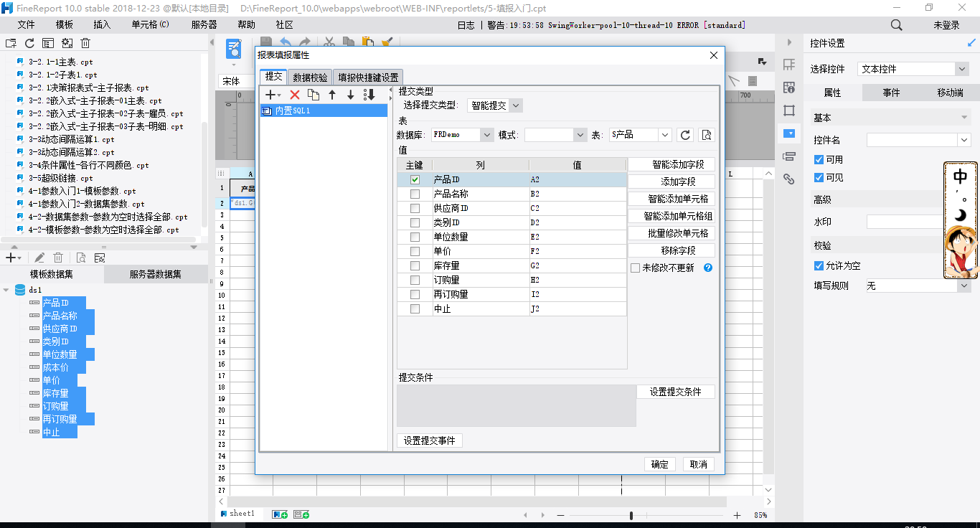Click the copy icon in submit list toolbar
The image size is (980, 528).
tap(314, 95)
